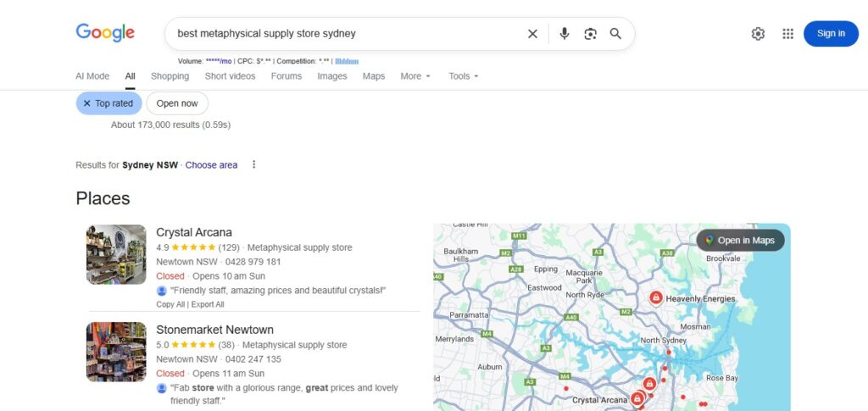Switch to the Images tab
868x411 pixels.
(332, 76)
